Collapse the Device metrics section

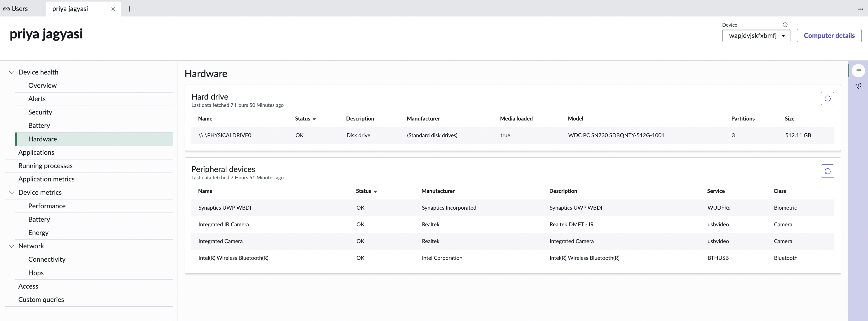(11, 193)
